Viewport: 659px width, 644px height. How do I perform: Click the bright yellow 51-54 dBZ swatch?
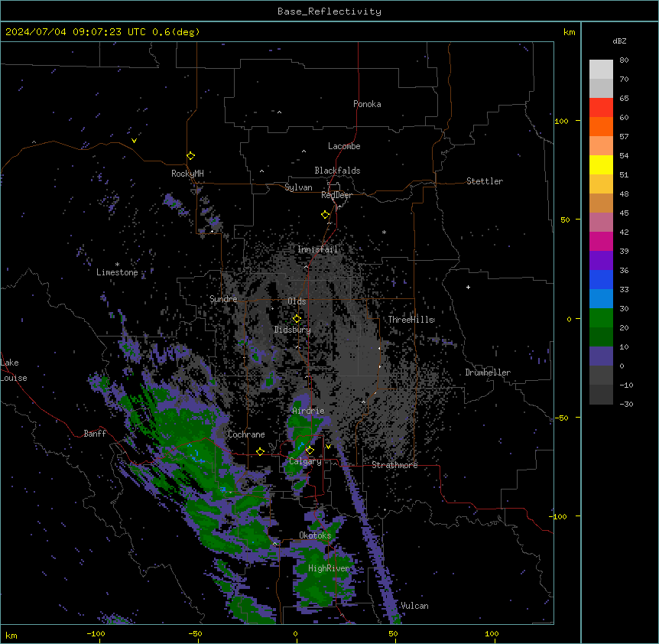click(601, 164)
